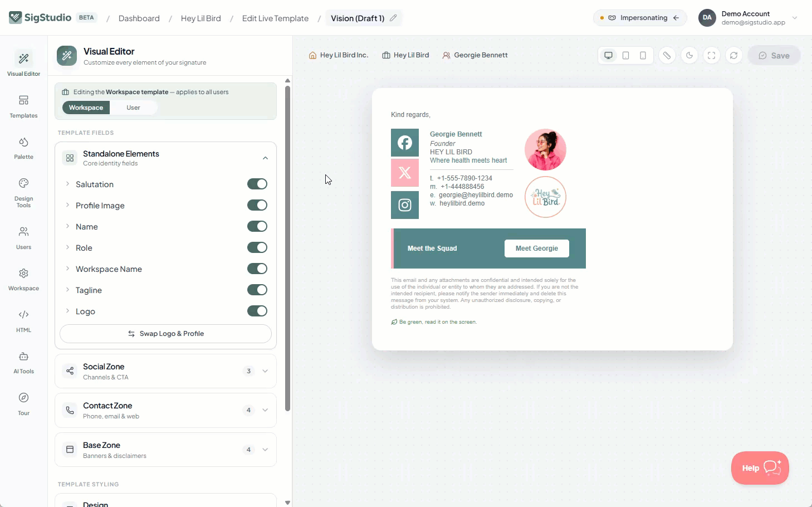Switch to desktop preview mode
Image resolution: width=812 pixels, height=507 pixels.
[x=609, y=55]
